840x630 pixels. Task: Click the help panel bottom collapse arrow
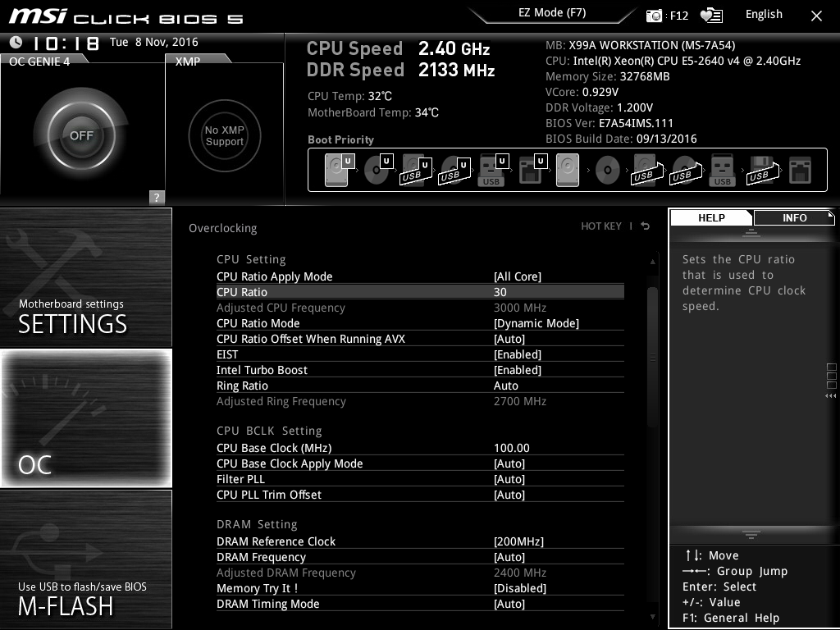pos(751,535)
